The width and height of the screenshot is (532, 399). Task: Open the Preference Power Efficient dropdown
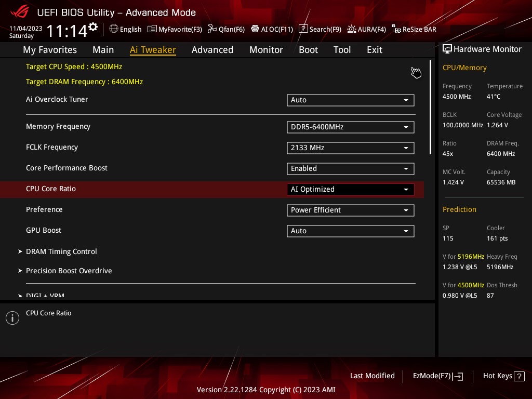coord(351,210)
